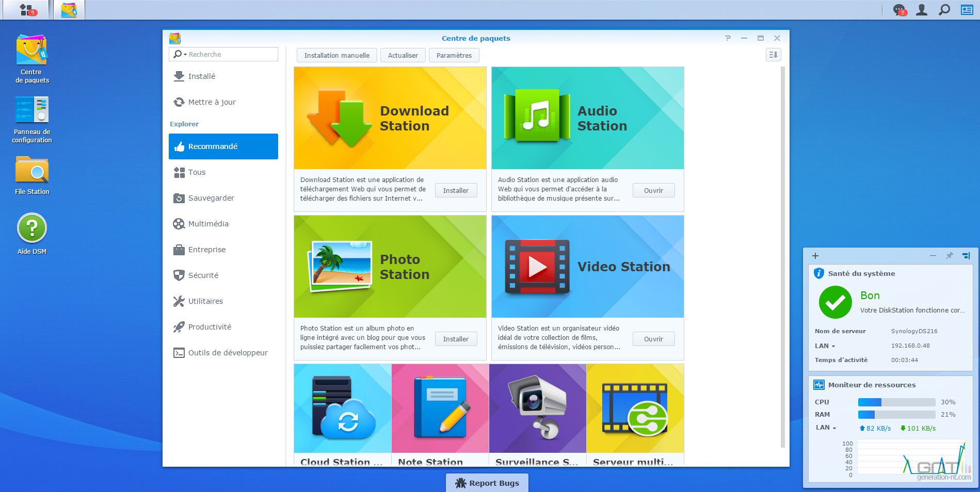
Task: Click the Report Bugs button
Action: click(487, 483)
